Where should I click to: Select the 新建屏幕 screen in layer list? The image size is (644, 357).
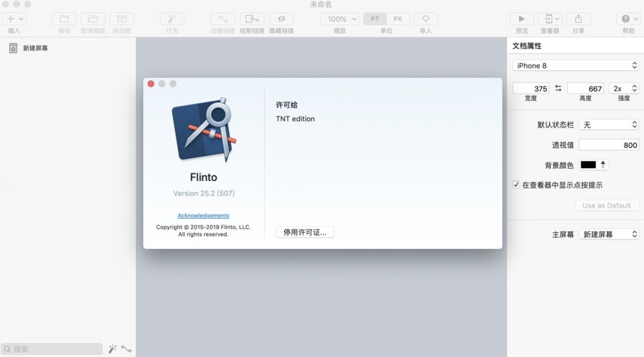tap(35, 48)
